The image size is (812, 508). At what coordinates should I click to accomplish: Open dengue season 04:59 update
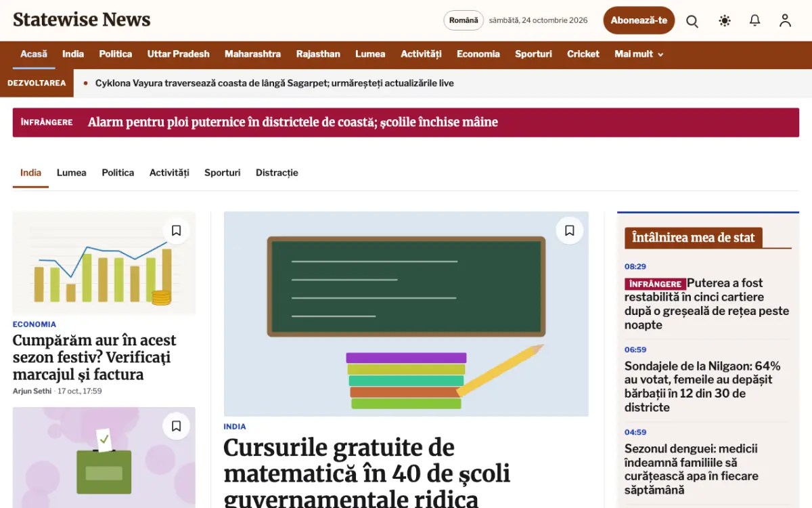click(x=692, y=469)
